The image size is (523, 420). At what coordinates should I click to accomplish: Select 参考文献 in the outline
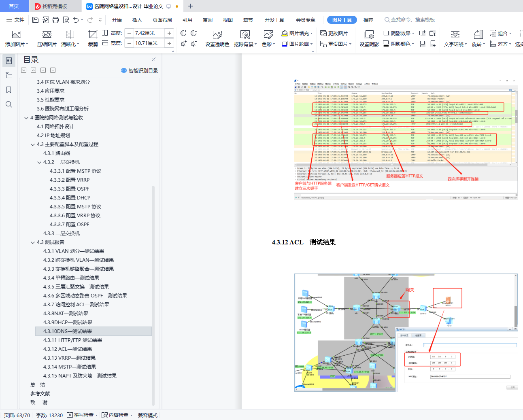click(40, 394)
